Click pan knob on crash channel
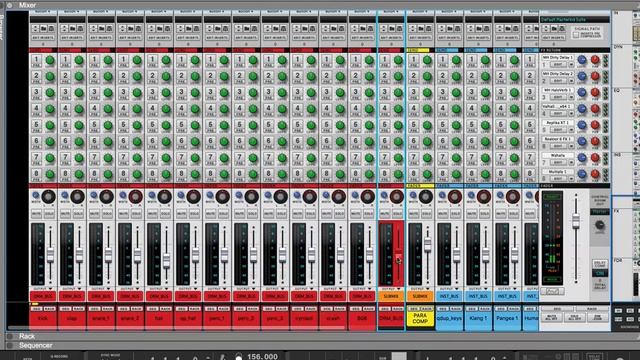Image resolution: width=640 pixels, height=360 pixels. click(x=338, y=197)
